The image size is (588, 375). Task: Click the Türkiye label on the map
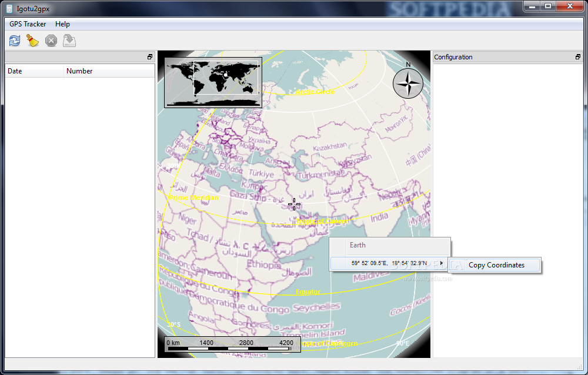pyautogui.click(x=262, y=174)
